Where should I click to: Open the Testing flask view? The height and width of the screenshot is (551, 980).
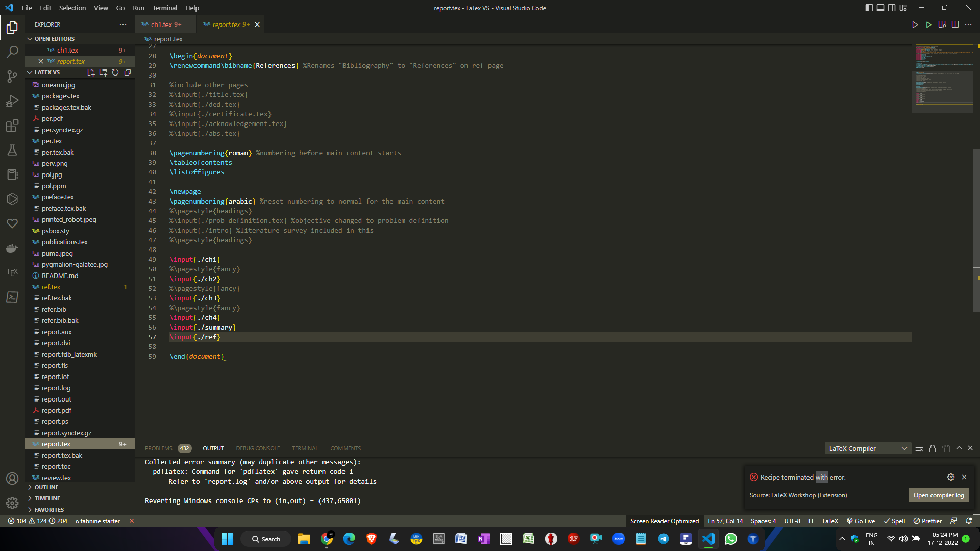click(x=12, y=150)
